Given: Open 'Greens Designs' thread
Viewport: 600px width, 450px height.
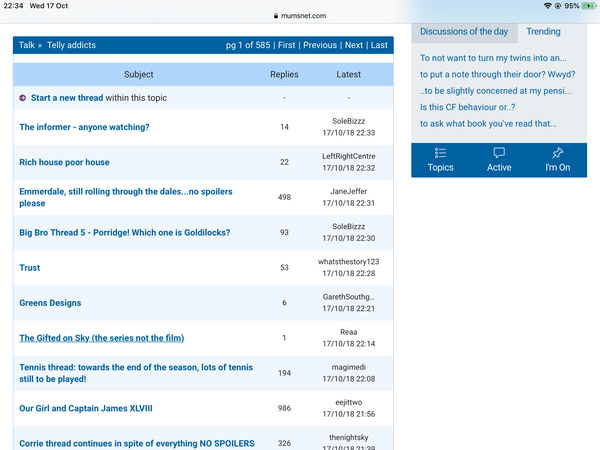Looking at the screenshot, I should (50, 303).
